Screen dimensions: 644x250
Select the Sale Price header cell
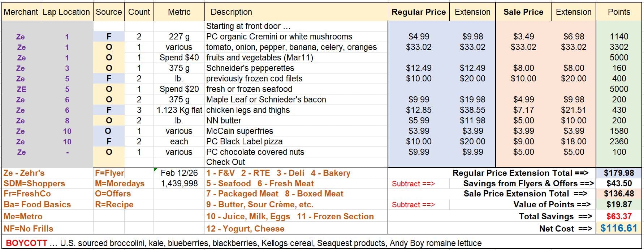(x=523, y=12)
